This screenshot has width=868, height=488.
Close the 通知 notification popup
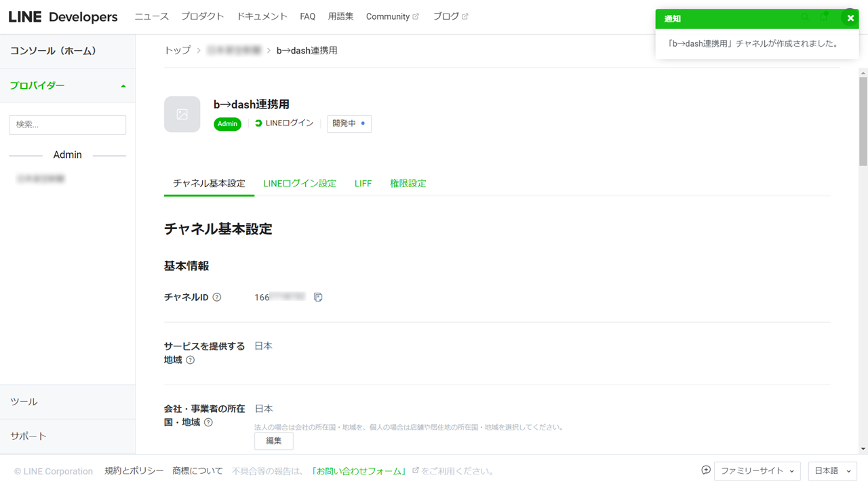[x=850, y=18]
